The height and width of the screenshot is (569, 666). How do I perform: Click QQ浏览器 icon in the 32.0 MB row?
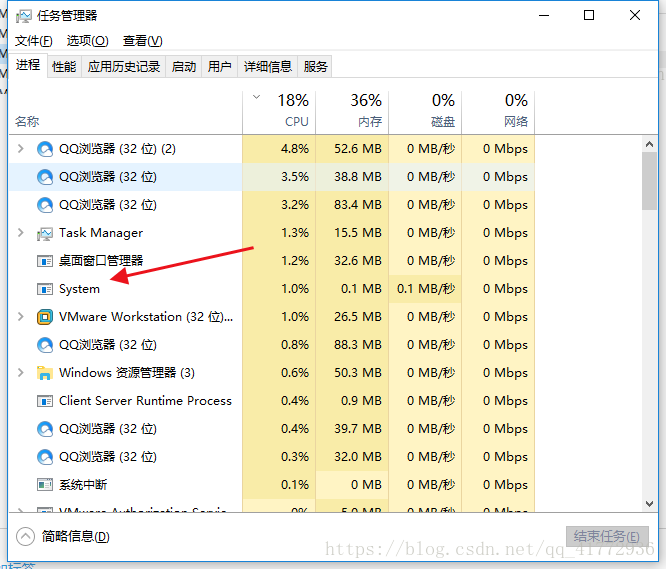tap(45, 457)
